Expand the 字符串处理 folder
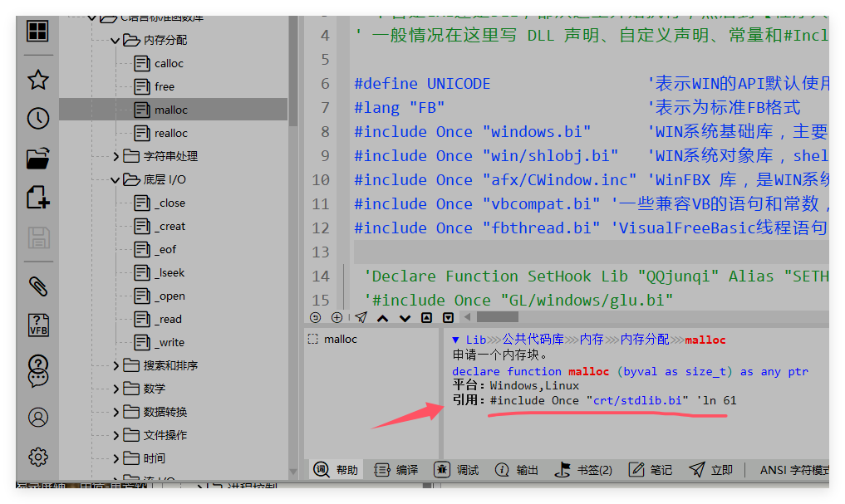 [x=115, y=156]
